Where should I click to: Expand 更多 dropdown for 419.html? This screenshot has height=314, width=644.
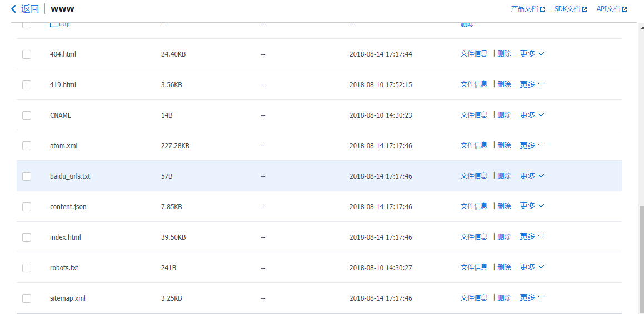[532, 84]
